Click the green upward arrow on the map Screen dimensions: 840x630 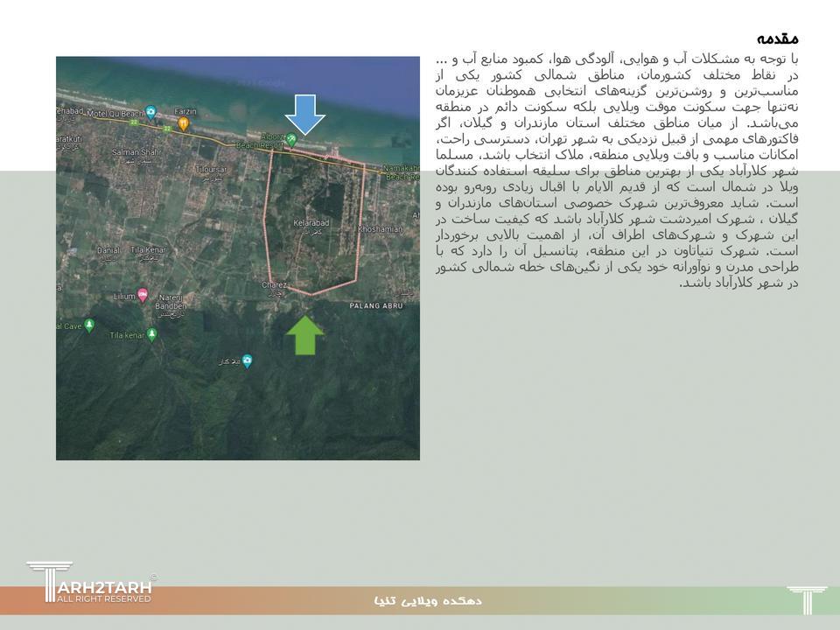pyautogui.click(x=304, y=335)
